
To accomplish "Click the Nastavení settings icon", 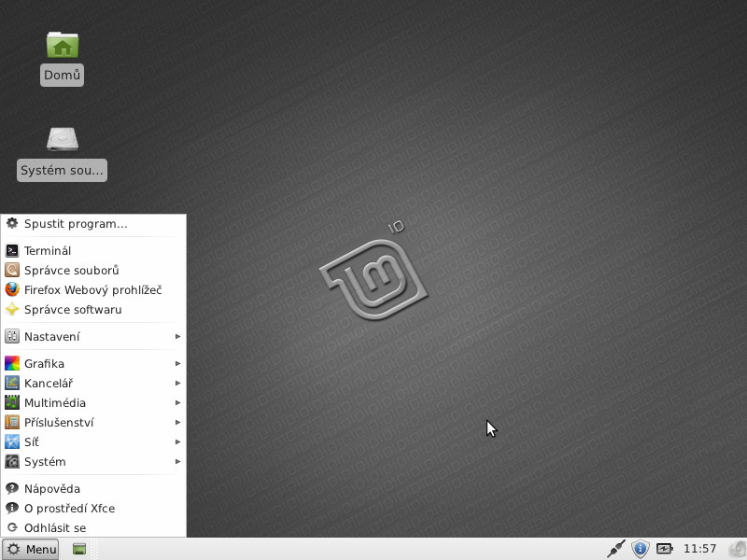I will (x=12, y=336).
